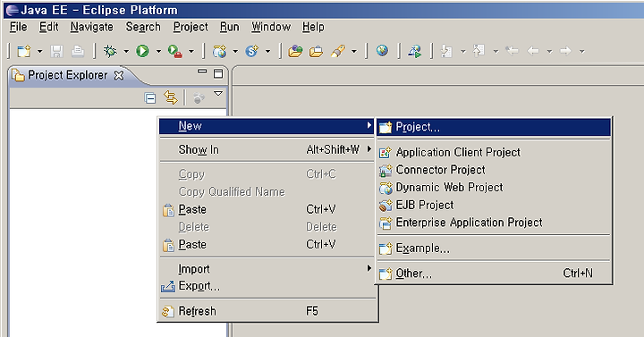Open the Edit menu

48,27
